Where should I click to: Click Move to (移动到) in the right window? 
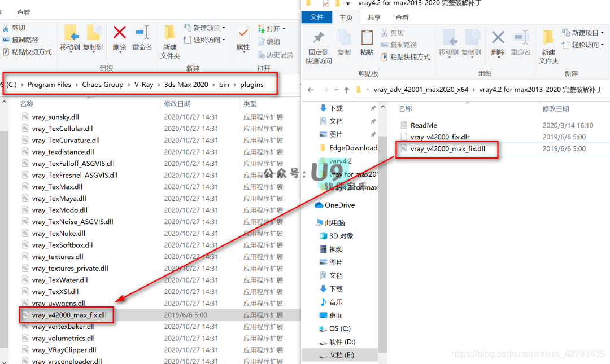(448, 43)
